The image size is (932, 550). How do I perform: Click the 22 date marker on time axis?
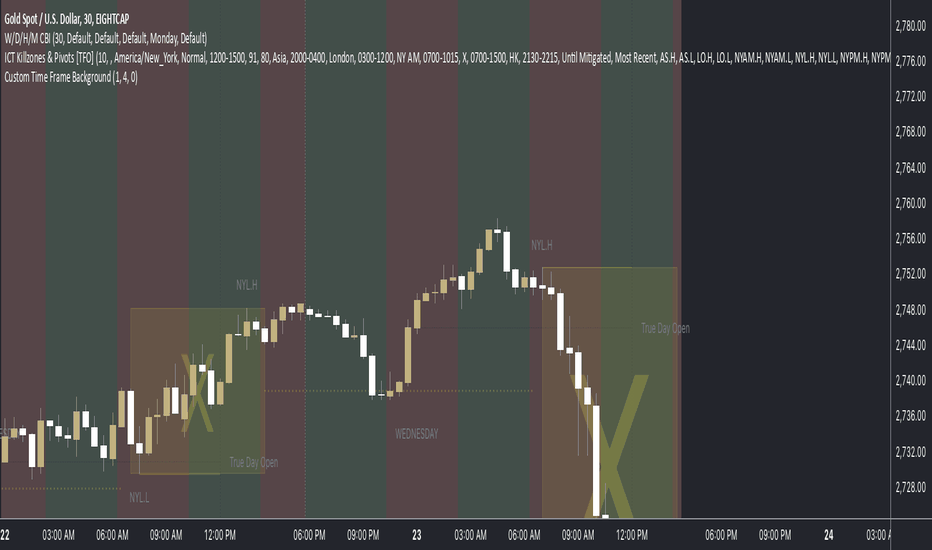(x=5, y=535)
